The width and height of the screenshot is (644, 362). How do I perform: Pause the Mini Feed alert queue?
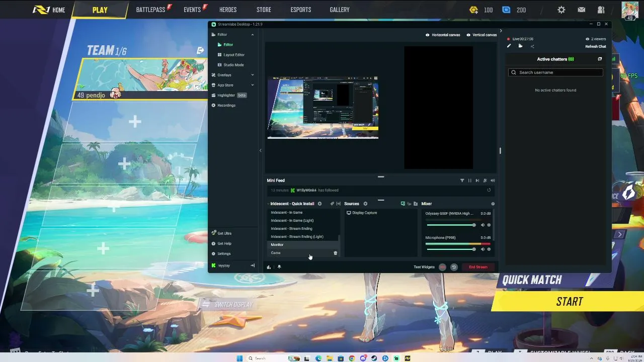(x=470, y=180)
